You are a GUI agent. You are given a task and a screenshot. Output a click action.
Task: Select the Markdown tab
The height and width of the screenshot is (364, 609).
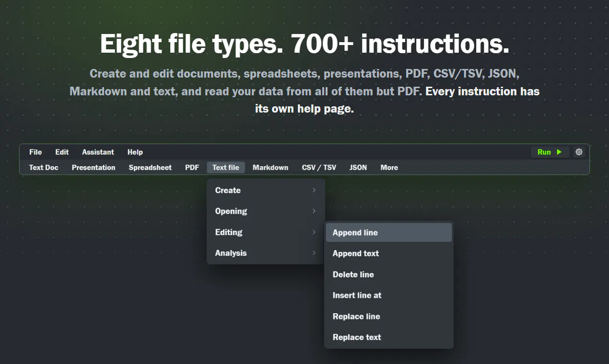[270, 168]
